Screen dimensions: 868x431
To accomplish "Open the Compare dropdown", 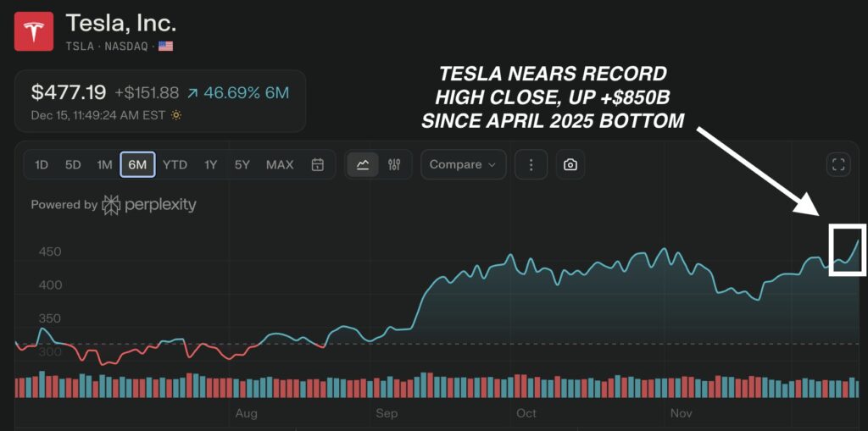I will pos(463,164).
